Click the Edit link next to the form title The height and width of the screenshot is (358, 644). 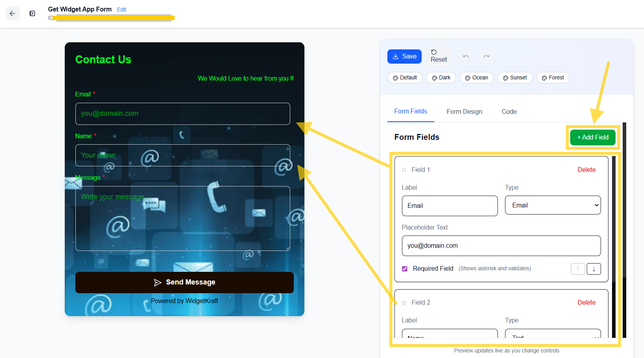(x=121, y=9)
